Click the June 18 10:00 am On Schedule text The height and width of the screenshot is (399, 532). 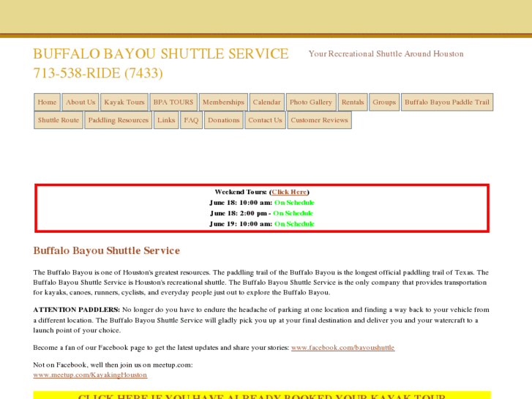pyautogui.click(x=294, y=203)
